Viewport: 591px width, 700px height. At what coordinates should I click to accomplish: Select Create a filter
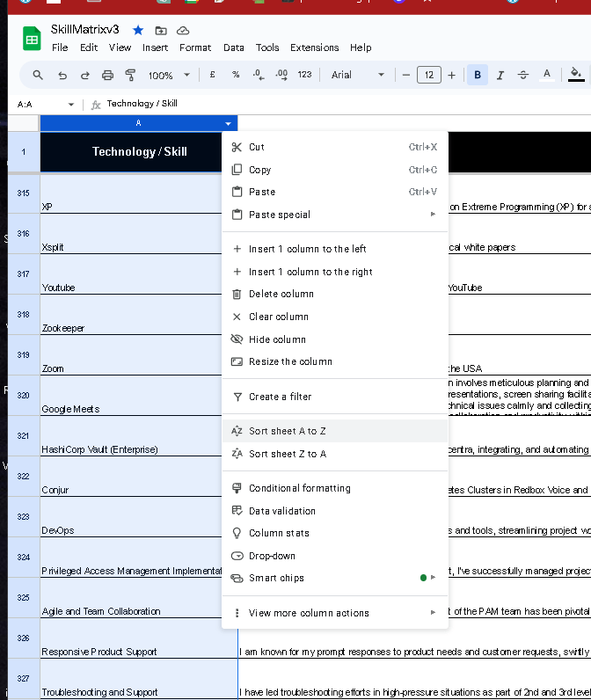tap(335, 397)
